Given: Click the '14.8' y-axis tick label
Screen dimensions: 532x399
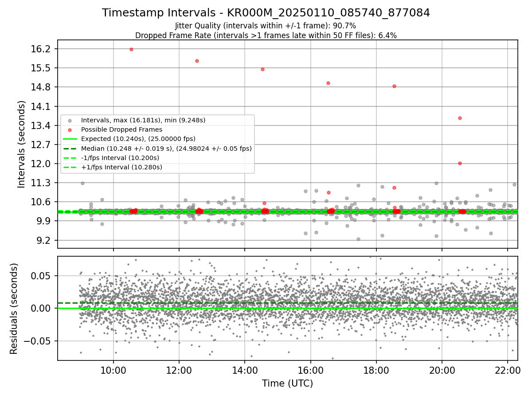Looking at the screenshot, I should click(41, 87).
